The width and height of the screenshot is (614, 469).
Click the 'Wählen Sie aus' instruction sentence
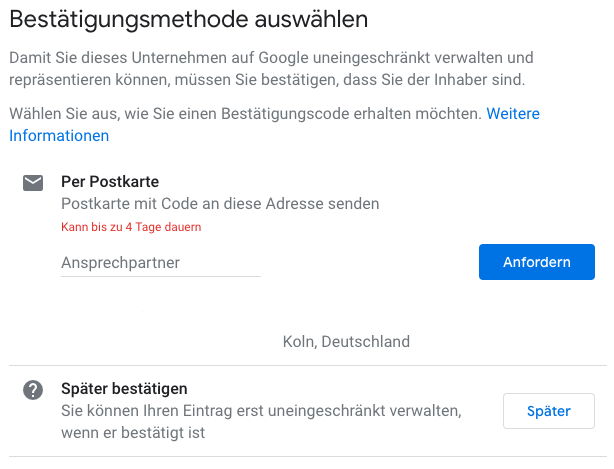point(246,114)
